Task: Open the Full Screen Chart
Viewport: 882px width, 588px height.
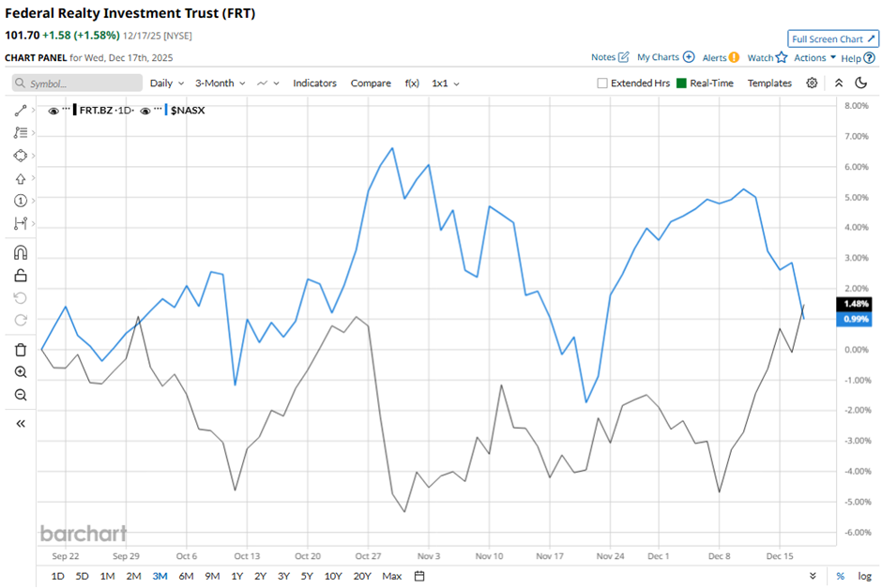Action: 833,38
